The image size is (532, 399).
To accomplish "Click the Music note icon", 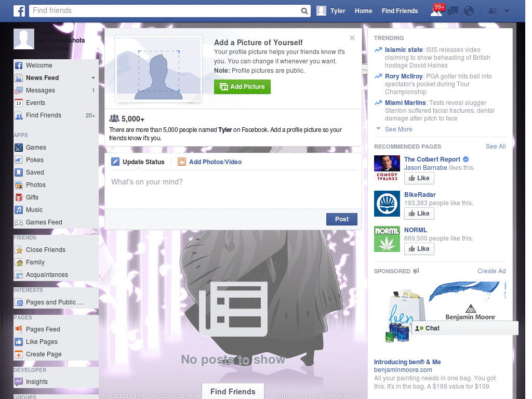I will pos(19,210).
